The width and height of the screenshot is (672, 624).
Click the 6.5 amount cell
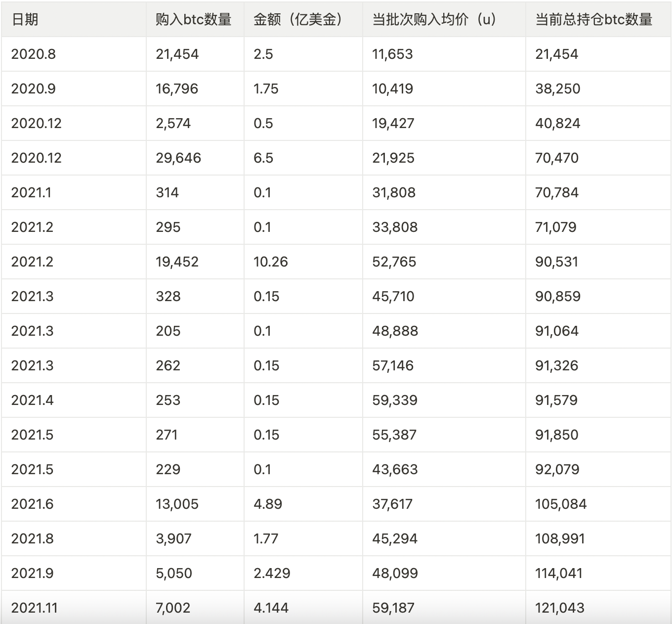point(263,158)
